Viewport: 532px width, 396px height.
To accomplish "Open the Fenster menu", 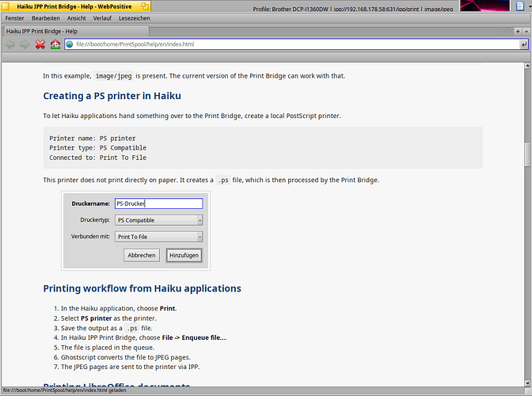I will click(14, 18).
